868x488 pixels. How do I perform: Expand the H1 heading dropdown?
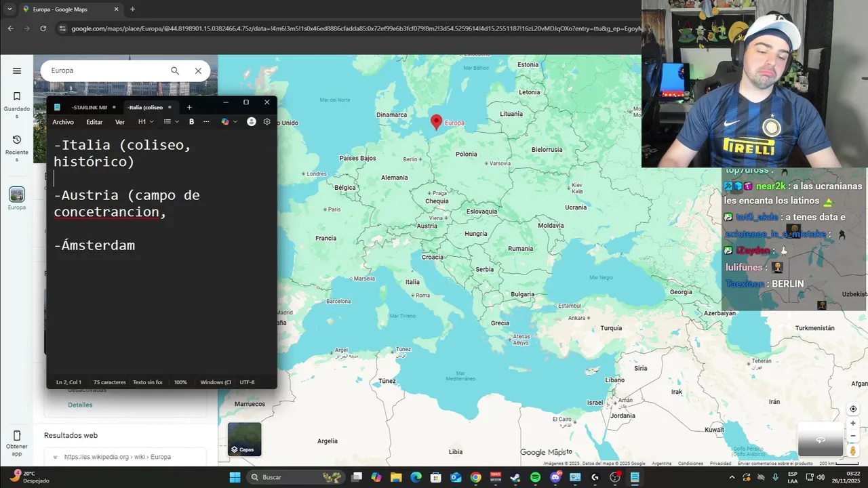(146, 122)
